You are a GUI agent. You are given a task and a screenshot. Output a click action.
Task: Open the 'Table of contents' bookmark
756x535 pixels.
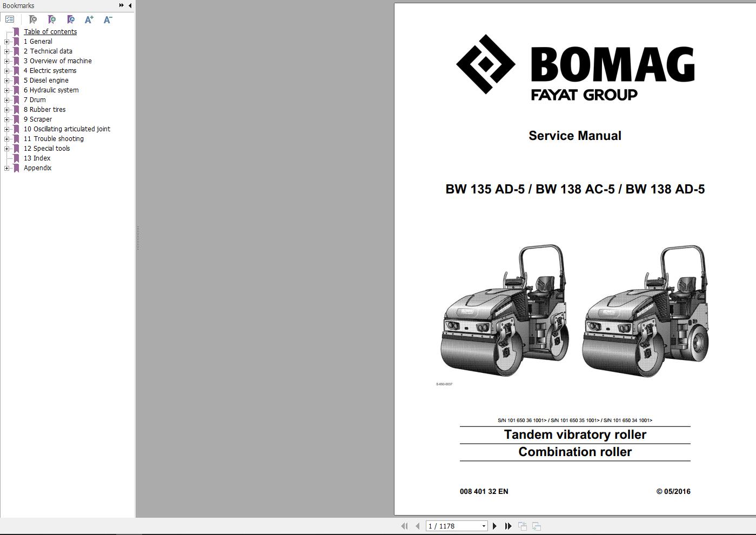click(50, 32)
